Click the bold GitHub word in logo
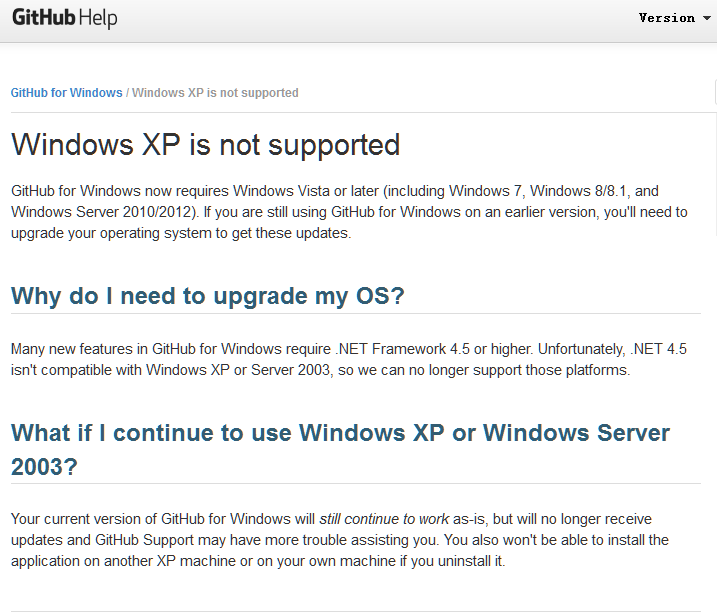This screenshot has height=612, width=717. point(43,18)
